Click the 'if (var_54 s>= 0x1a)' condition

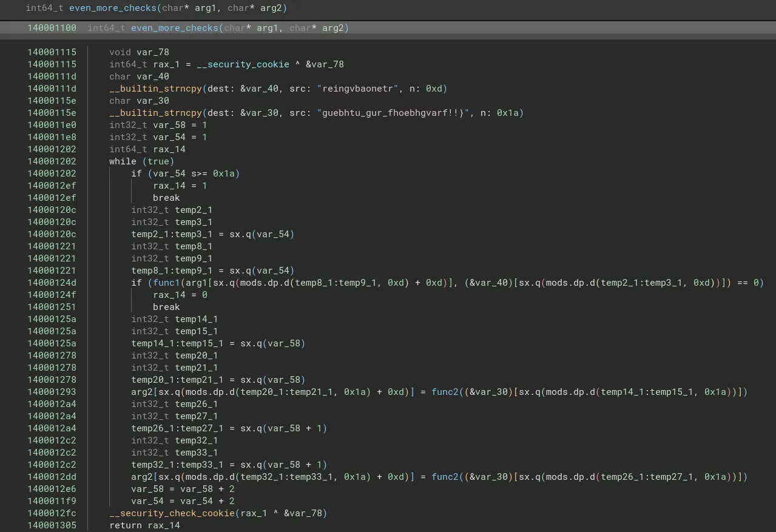[x=185, y=173]
